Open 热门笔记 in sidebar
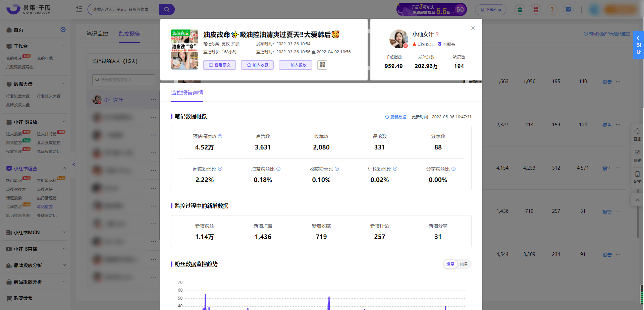The height and width of the screenshot is (310, 644). (14, 181)
